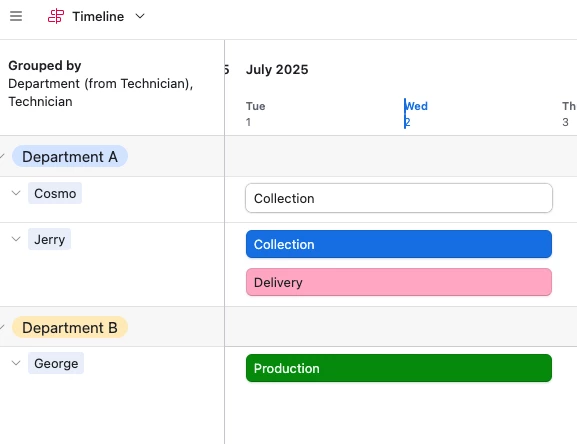Screen dimensions: 577x444
Task: Open the hamburger menu icon
Action: tap(16, 16)
